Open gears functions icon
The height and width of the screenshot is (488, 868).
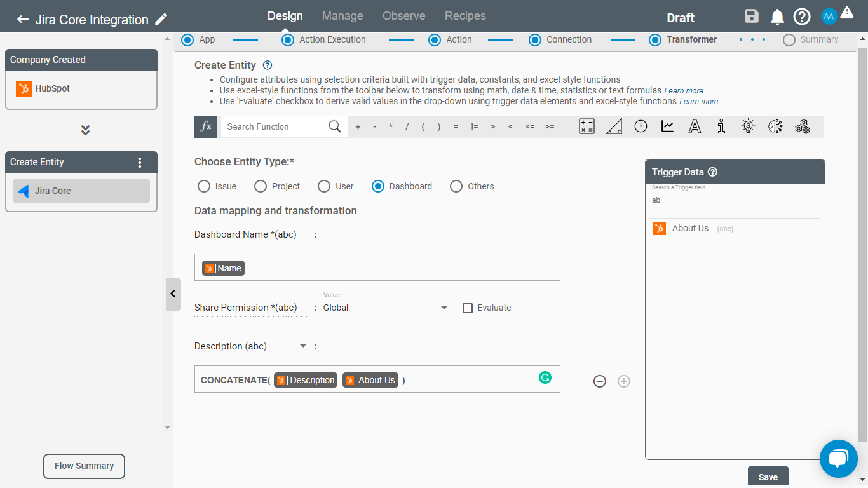point(802,126)
